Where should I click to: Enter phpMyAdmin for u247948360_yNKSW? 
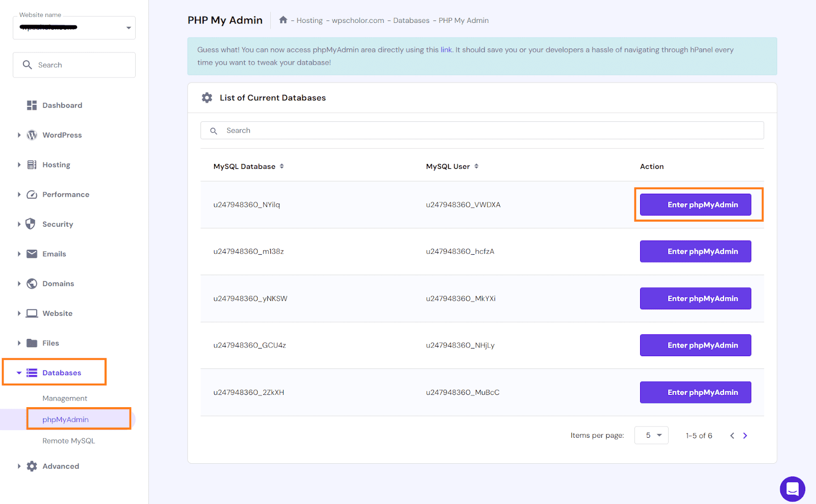pyautogui.click(x=696, y=299)
